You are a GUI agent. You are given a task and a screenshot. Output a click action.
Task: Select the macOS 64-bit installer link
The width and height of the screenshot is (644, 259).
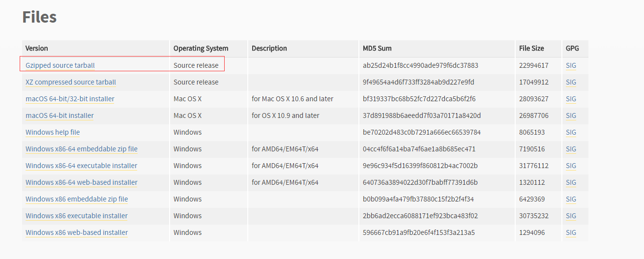pos(59,115)
